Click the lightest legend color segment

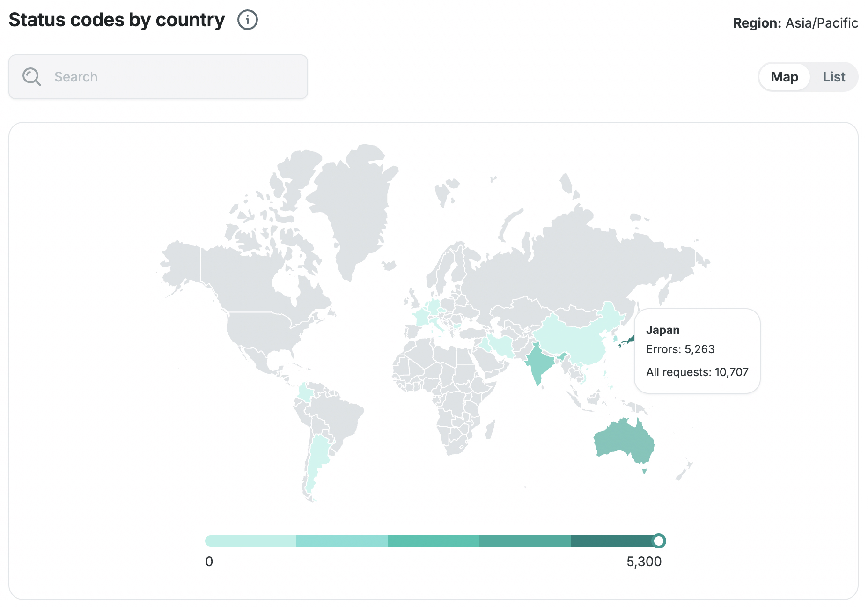click(x=250, y=541)
